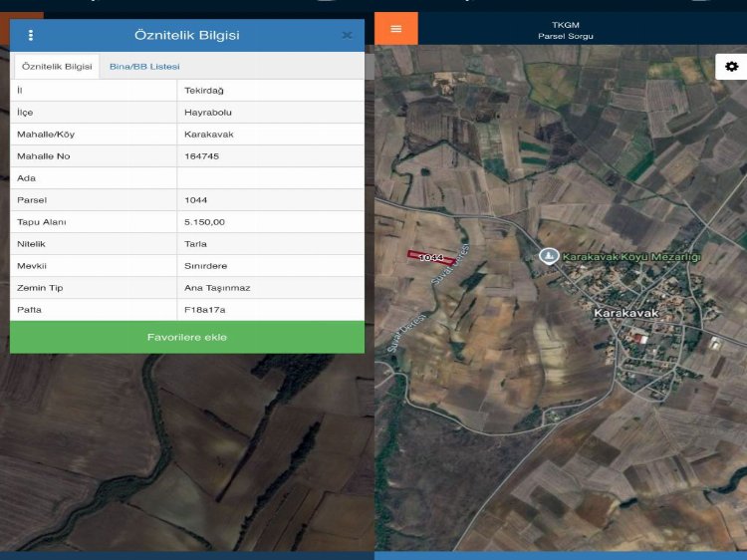The image size is (747, 560).
Task: Click the Karakavak cemetery marker icon
Action: [547, 256]
